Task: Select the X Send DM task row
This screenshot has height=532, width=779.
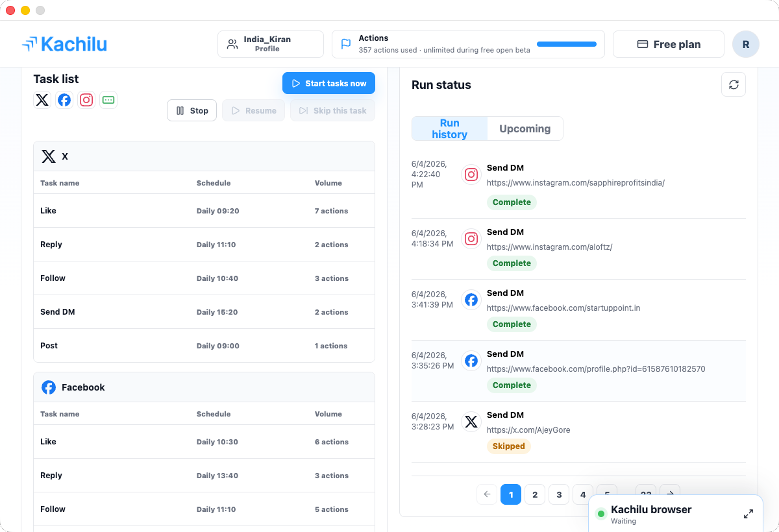Action: (204, 312)
